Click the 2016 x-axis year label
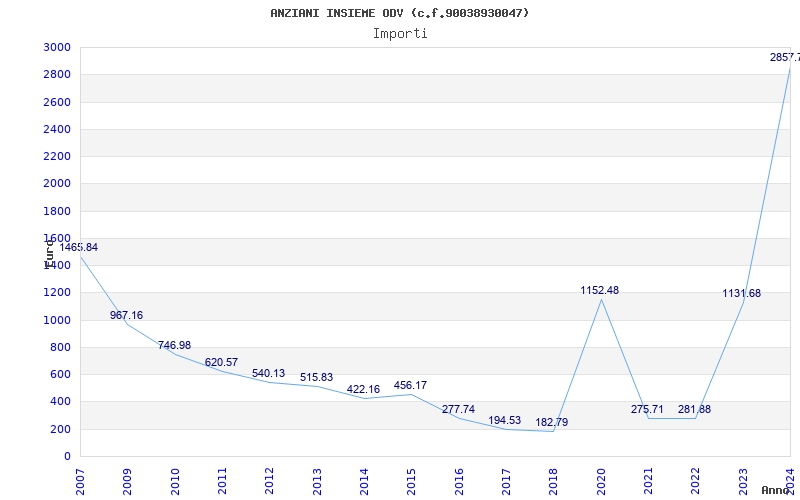This screenshot has width=800, height=500. pos(459,482)
